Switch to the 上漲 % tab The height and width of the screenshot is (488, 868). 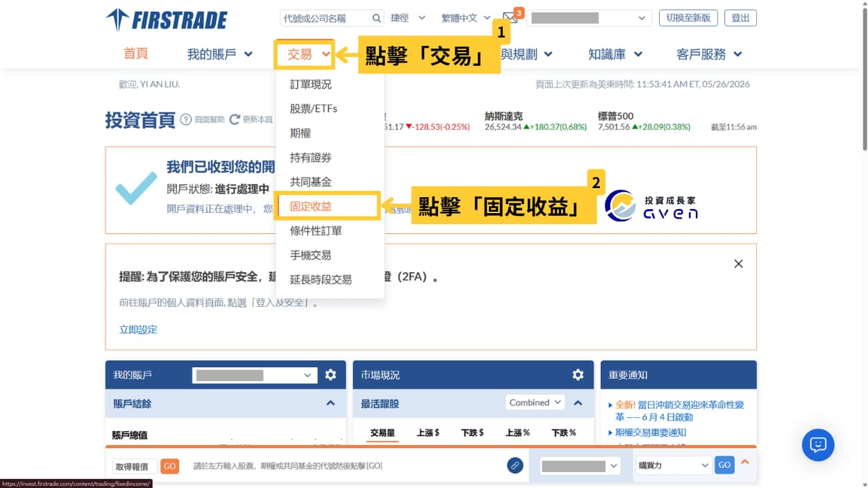pyautogui.click(x=518, y=432)
